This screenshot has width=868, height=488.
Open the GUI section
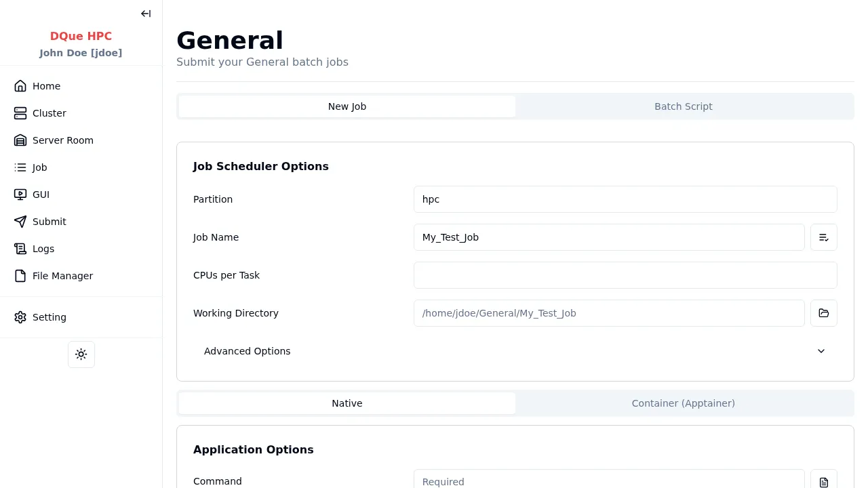41,195
